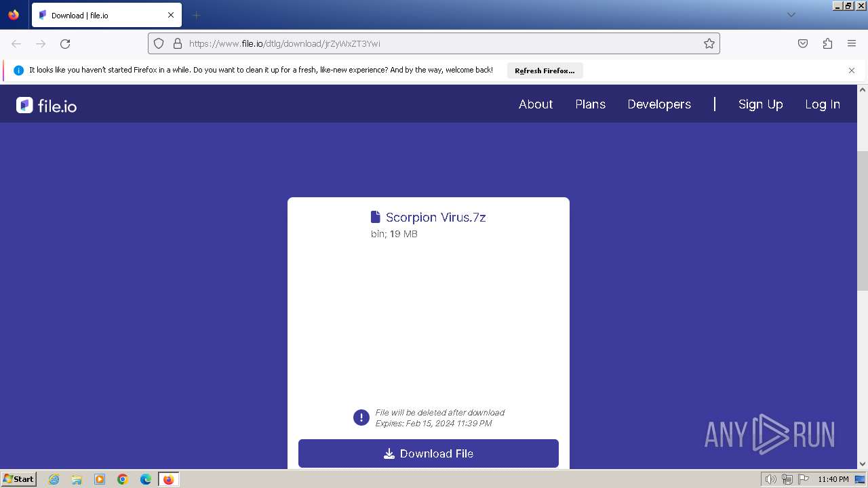Reload the current page
The image size is (868, 488).
pos(65,43)
